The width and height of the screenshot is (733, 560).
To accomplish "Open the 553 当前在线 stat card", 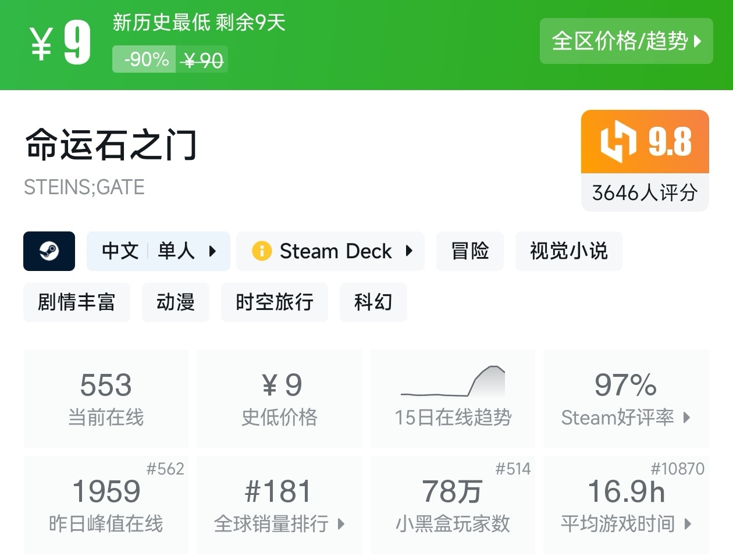I will 106,398.
